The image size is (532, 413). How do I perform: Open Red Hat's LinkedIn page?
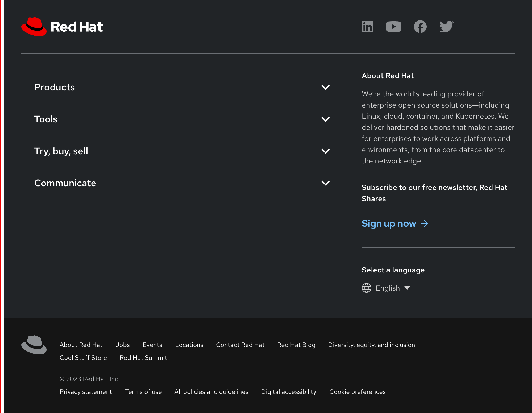367,26
